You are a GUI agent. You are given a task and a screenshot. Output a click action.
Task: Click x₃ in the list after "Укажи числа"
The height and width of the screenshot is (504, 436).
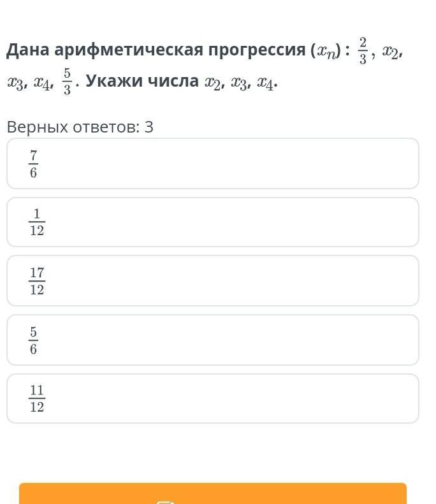coord(240,84)
